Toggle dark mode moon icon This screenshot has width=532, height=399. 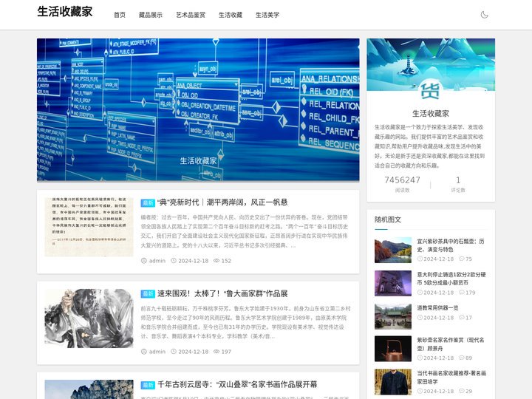point(484,15)
